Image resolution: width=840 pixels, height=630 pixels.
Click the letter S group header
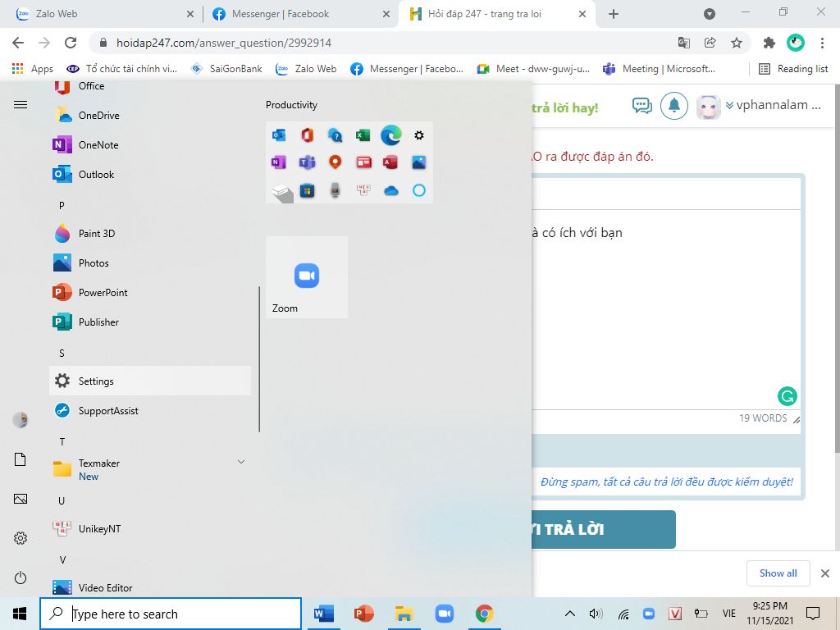[x=62, y=353]
